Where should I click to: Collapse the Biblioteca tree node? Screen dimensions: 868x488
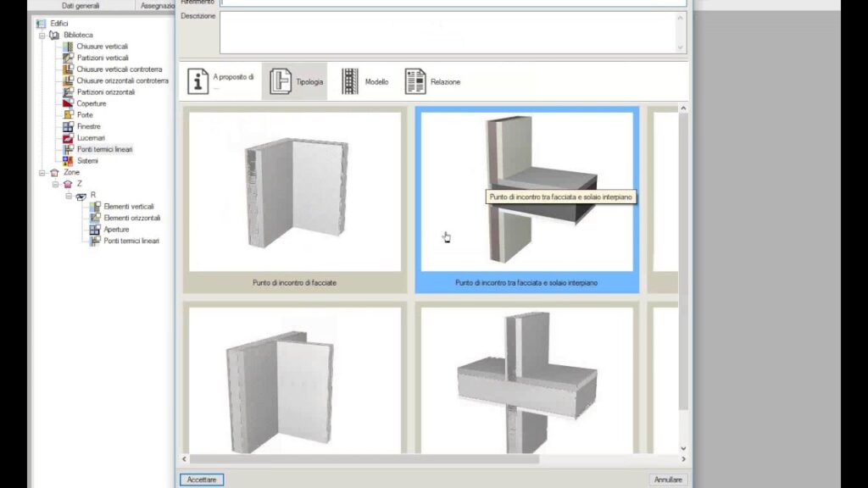pos(42,35)
